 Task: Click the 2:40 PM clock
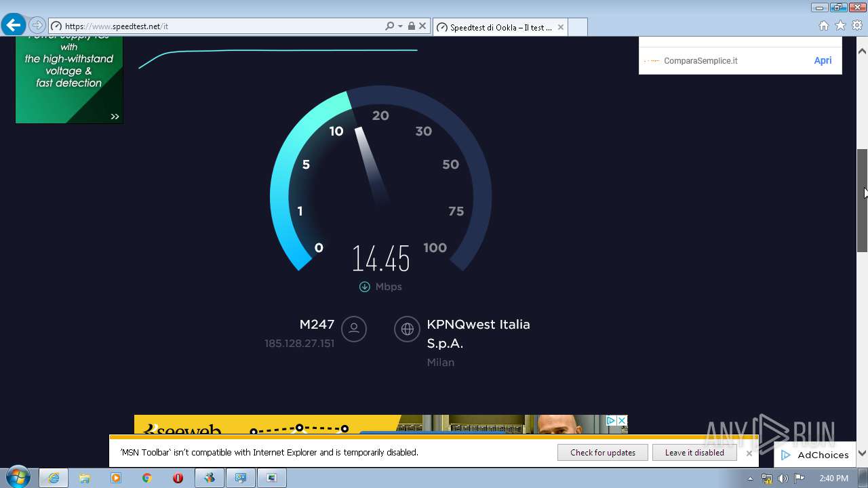pos(833,479)
